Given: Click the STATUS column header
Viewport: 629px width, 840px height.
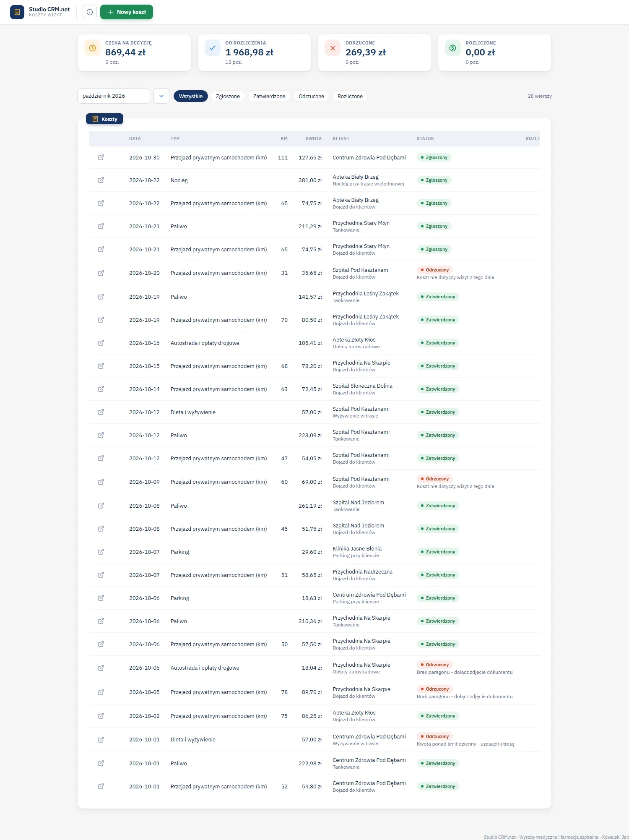Looking at the screenshot, I should 425,138.
